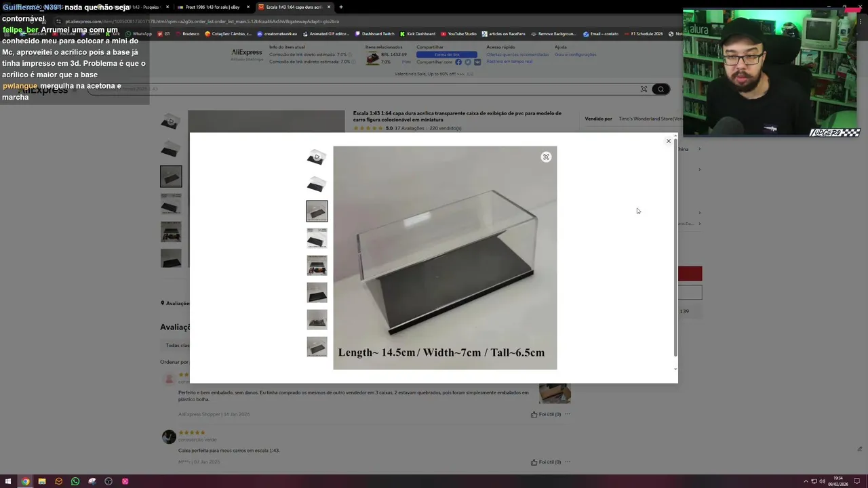
Task: Select the fourth popup thumbnail
Action: click(317, 239)
